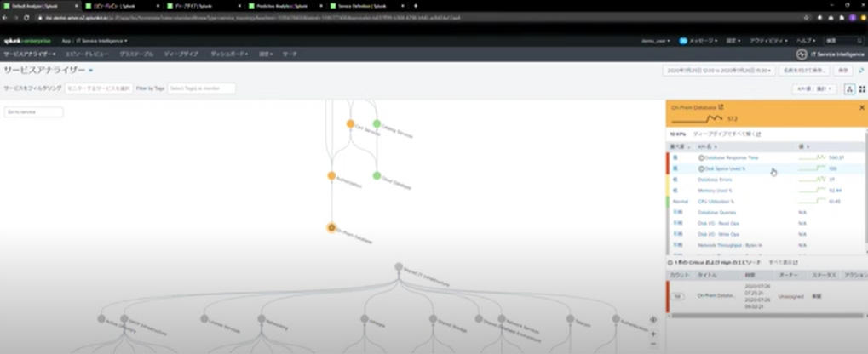
Task: Select the gray Networking node
Action: point(261,319)
